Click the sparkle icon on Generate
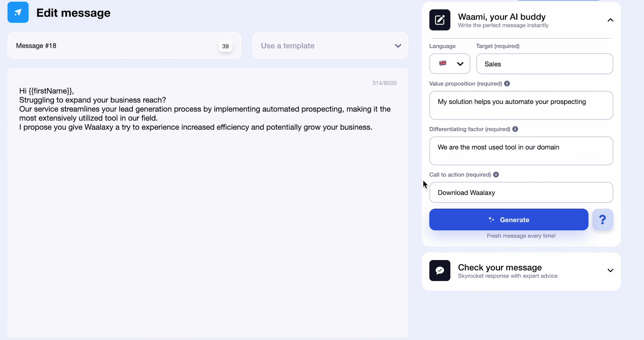644x340 pixels. click(x=491, y=220)
